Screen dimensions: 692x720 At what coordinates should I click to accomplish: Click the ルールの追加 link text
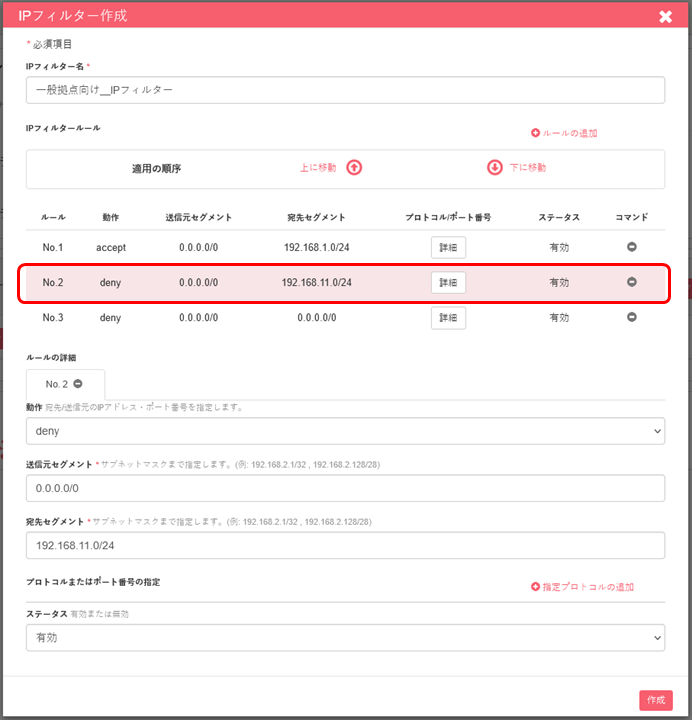(x=570, y=133)
